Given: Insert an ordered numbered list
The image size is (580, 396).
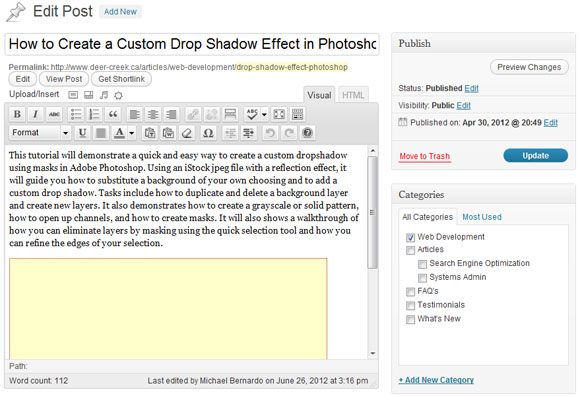Looking at the screenshot, I should point(94,114).
